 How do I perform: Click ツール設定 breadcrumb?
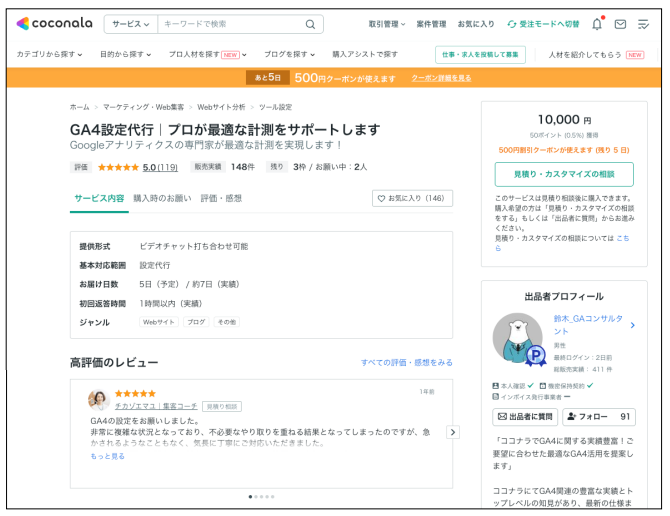[275, 107]
